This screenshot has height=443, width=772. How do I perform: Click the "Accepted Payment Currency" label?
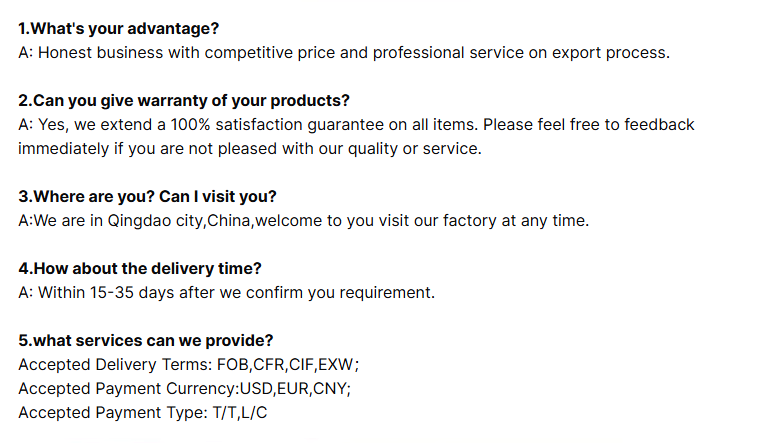pos(127,388)
